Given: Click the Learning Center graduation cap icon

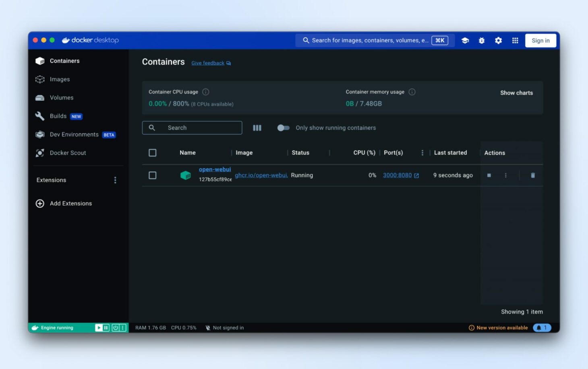Looking at the screenshot, I should [x=465, y=41].
